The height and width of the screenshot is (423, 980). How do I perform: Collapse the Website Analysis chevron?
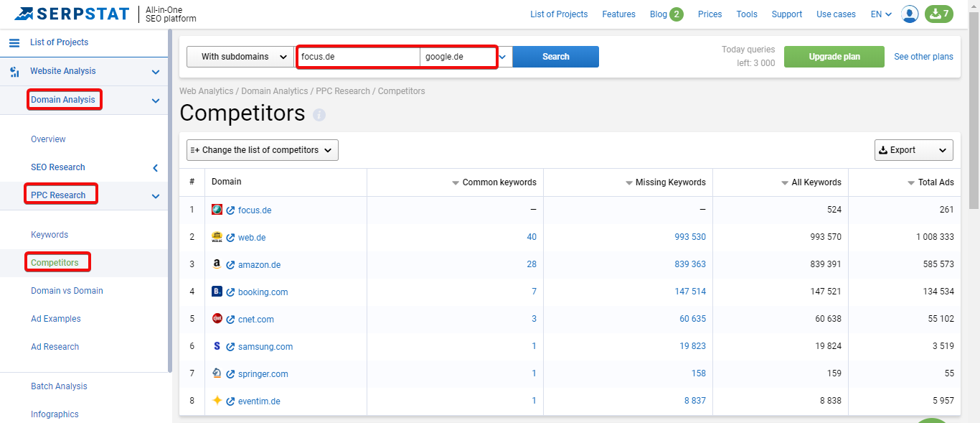click(x=156, y=72)
